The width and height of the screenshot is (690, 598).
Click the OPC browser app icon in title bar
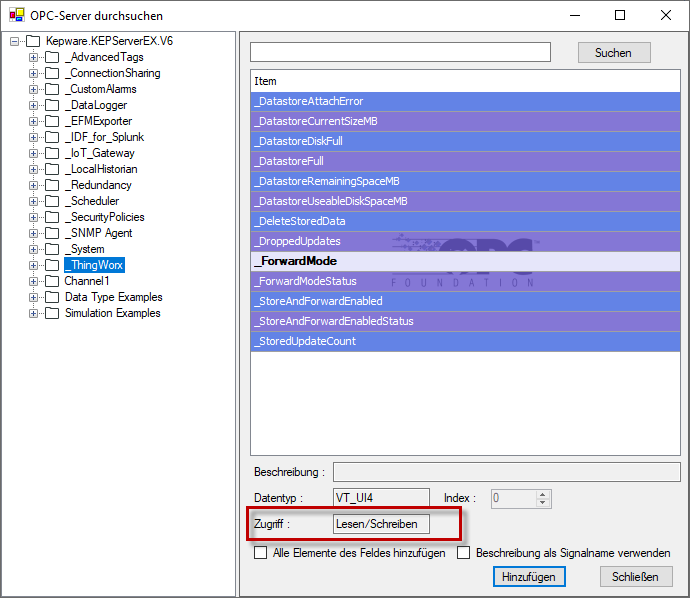point(17,15)
